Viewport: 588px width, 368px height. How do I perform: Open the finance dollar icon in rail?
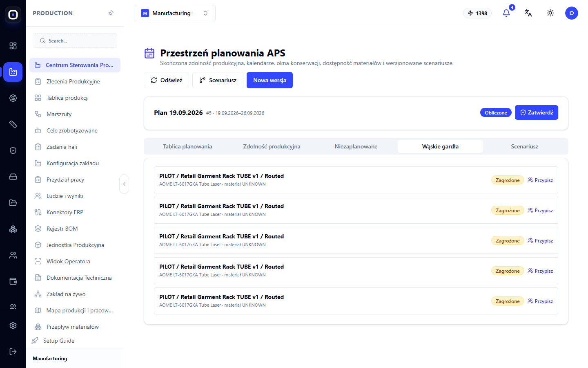pos(13,98)
